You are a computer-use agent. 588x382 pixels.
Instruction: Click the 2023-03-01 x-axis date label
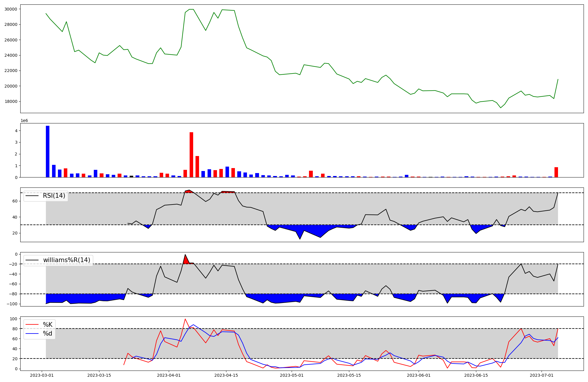coord(42,375)
